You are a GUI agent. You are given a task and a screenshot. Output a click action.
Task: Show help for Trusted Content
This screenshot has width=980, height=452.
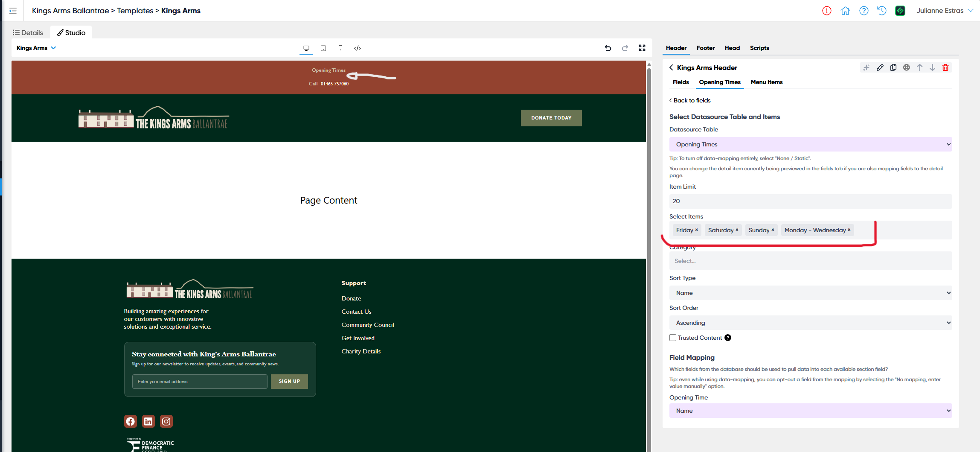pyautogui.click(x=728, y=338)
